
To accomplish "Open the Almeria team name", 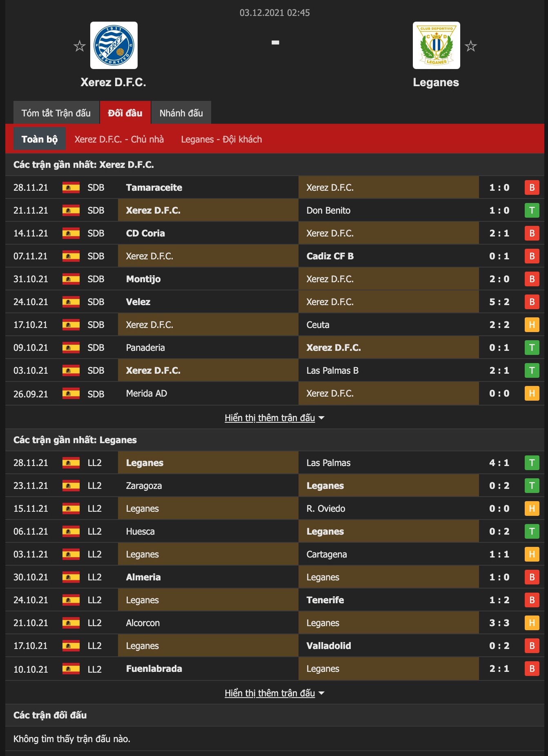I will tap(143, 577).
